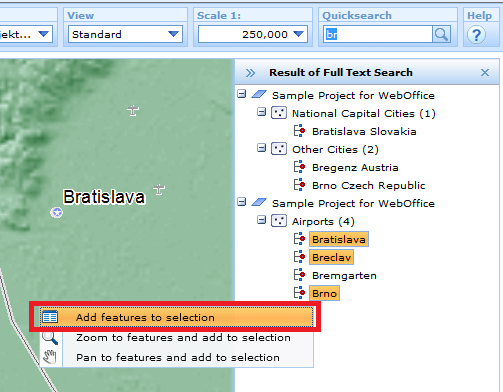Click the second Sample Project layer icon
Image resolution: width=503 pixels, height=392 pixels.
click(259, 203)
